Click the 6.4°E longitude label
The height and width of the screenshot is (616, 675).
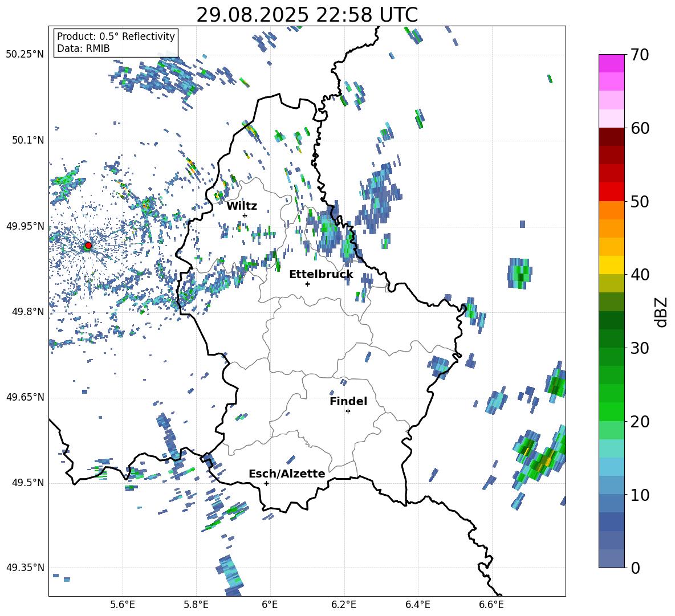(417, 605)
